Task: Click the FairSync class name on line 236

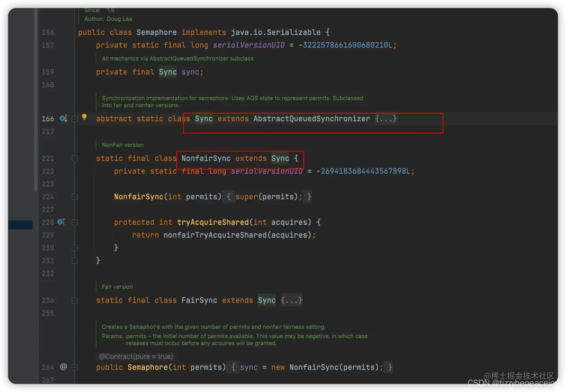Action: [199, 300]
